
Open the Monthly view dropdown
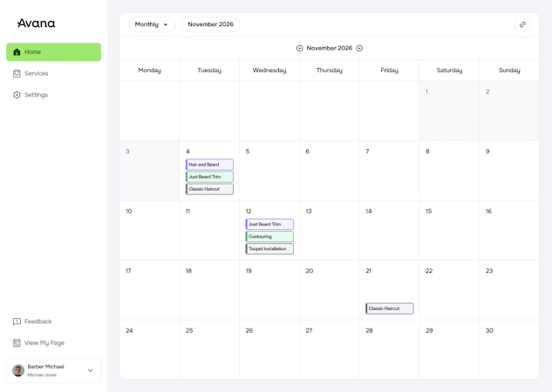(152, 24)
